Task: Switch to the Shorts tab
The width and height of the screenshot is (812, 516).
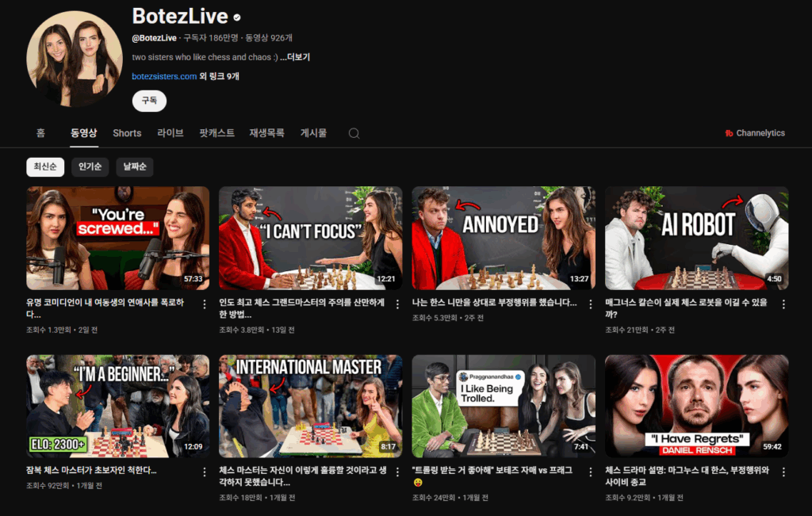Action: point(127,133)
